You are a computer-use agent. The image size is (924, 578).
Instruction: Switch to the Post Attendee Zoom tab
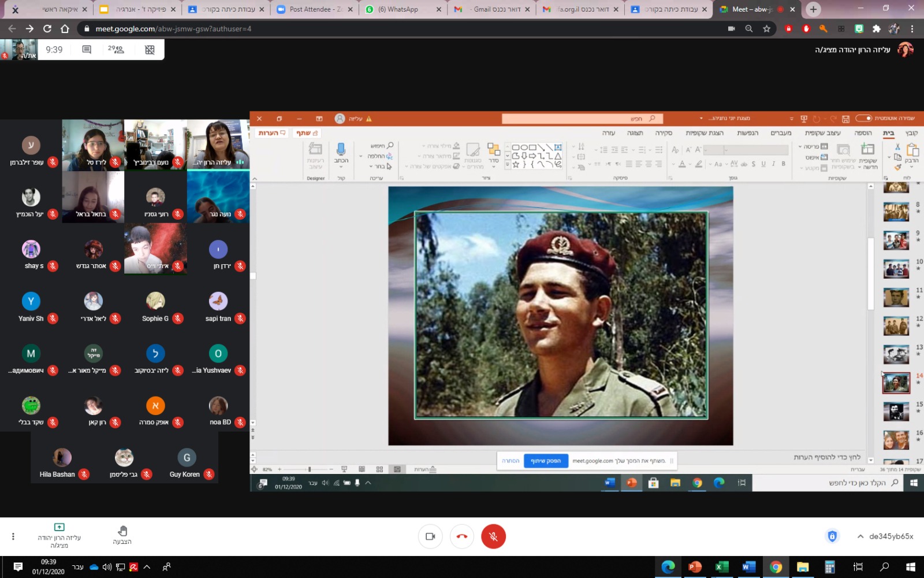(315, 9)
